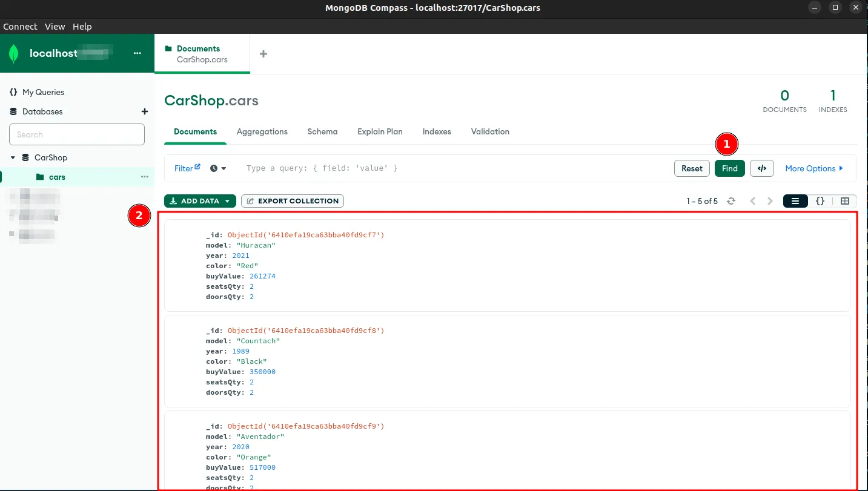
Task: Click the Reset button
Action: (692, 168)
